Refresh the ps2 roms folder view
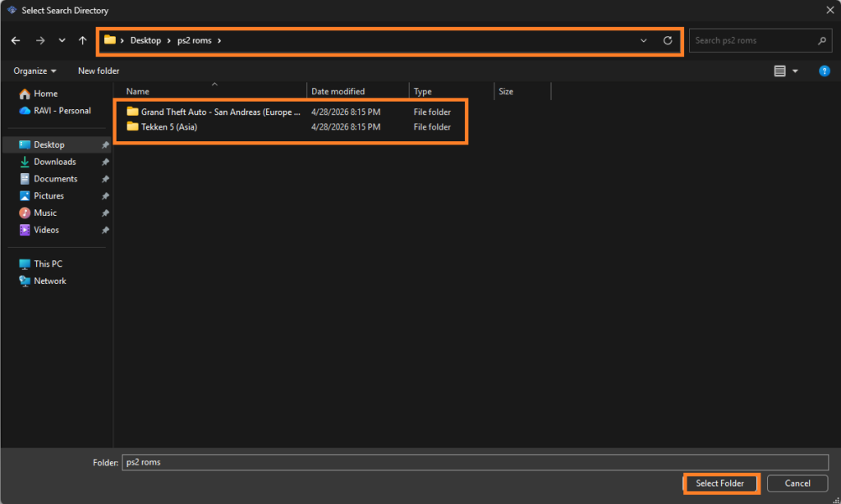Image resolution: width=841 pixels, height=504 pixels. pyautogui.click(x=667, y=40)
